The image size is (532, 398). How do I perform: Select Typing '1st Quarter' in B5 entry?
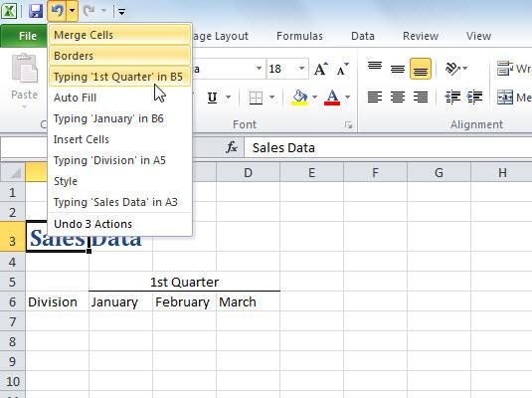[119, 77]
